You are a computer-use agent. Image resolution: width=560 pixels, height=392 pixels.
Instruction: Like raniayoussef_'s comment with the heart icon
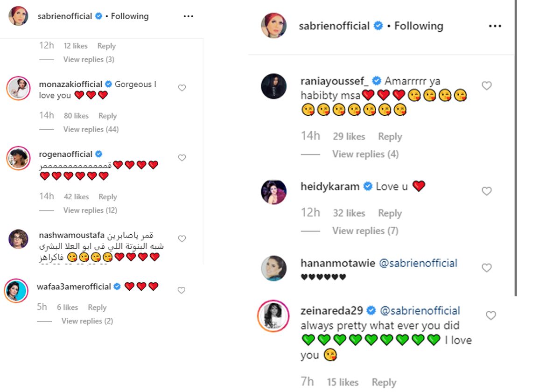[x=487, y=86]
